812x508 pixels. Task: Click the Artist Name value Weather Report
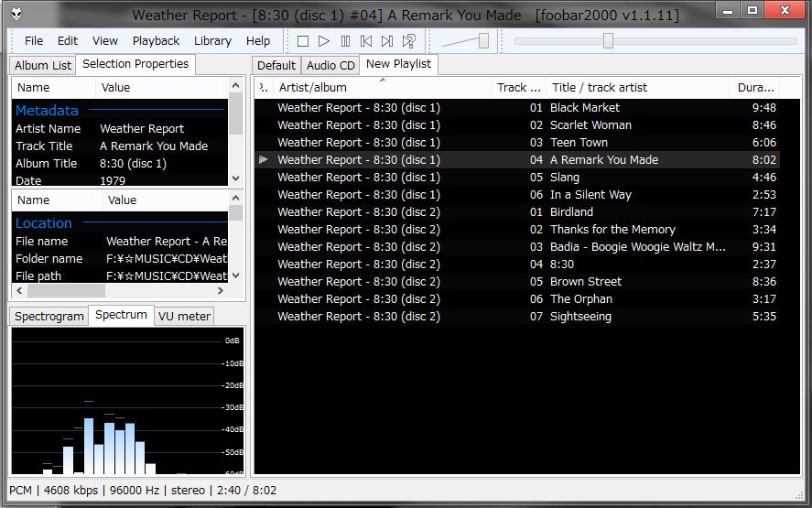coord(142,128)
